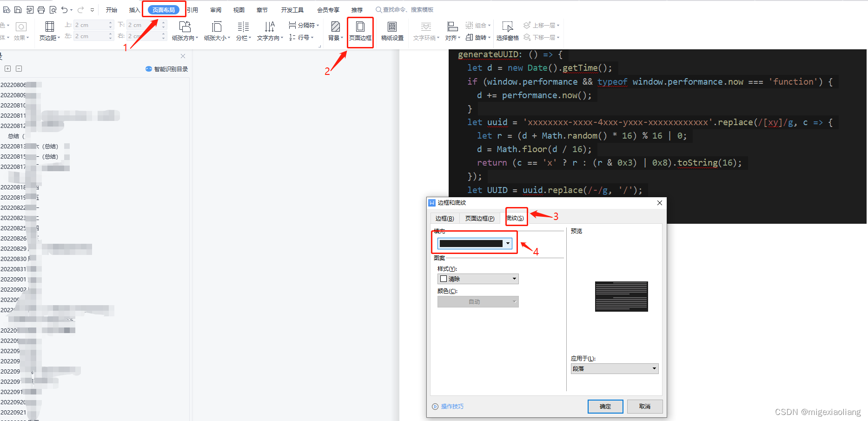Click the 文字方向 text direction icon
868x421 pixels.
click(x=270, y=27)
